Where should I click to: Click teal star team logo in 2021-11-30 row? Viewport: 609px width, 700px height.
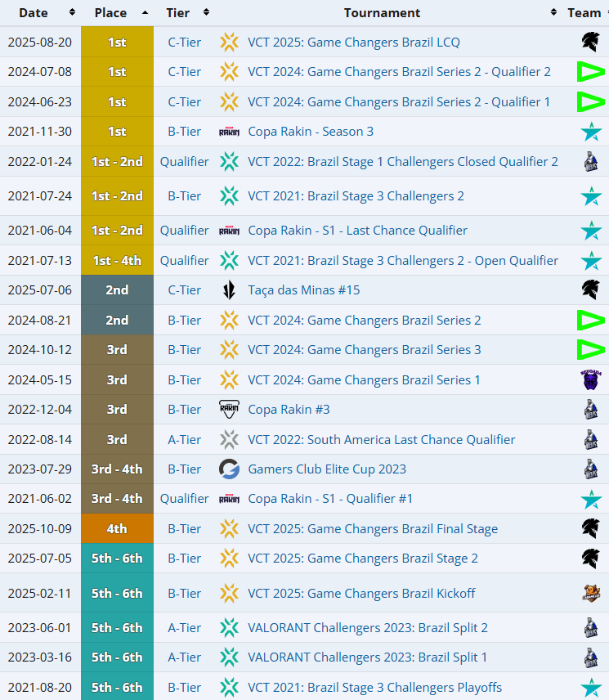pos(591,132)
